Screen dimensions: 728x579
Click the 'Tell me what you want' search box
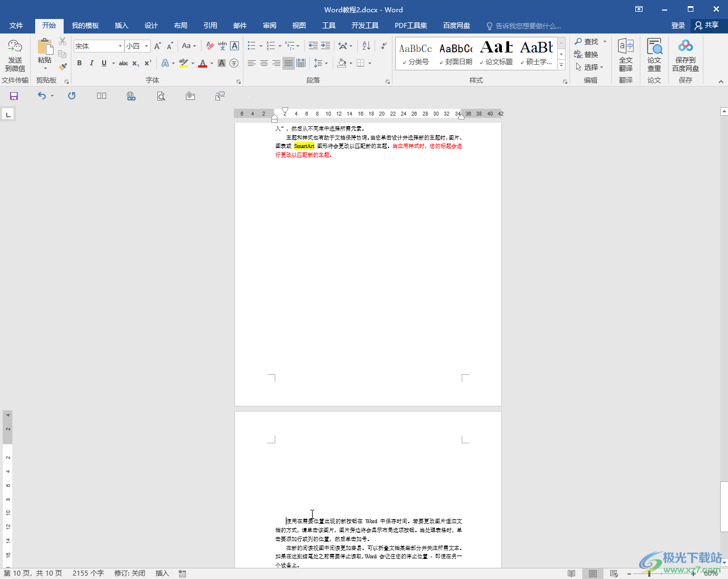[528, 26]
